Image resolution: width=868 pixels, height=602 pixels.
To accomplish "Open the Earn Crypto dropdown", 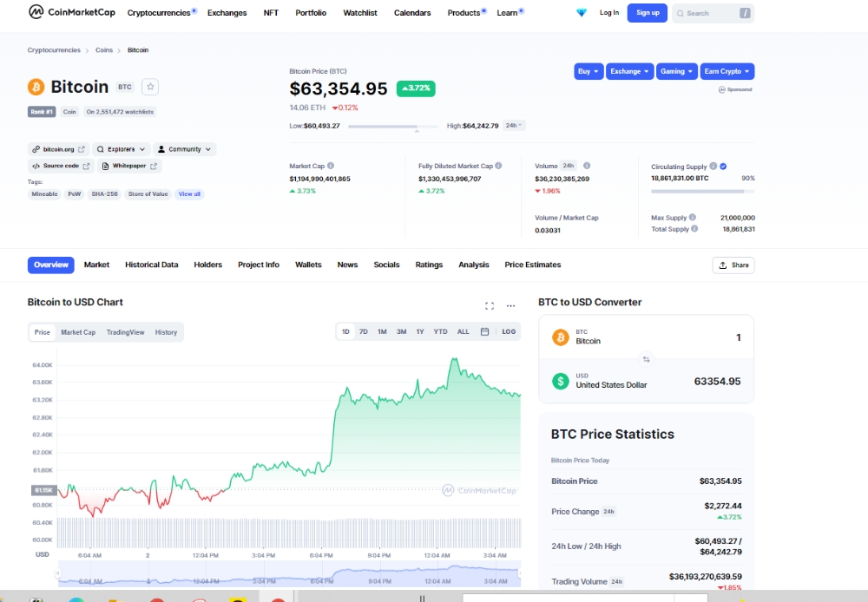I will [x=727, y=71].
